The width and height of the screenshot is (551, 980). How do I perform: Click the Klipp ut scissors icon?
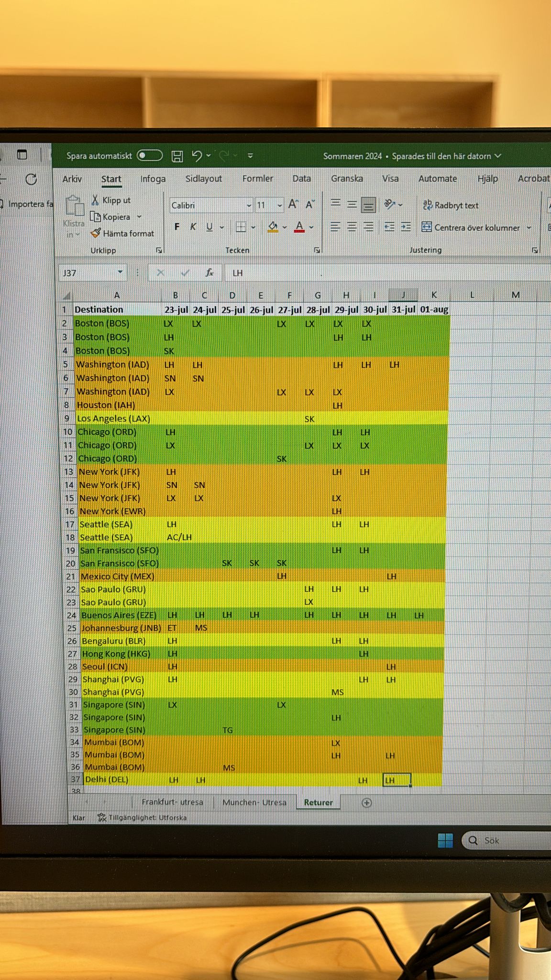95,200
